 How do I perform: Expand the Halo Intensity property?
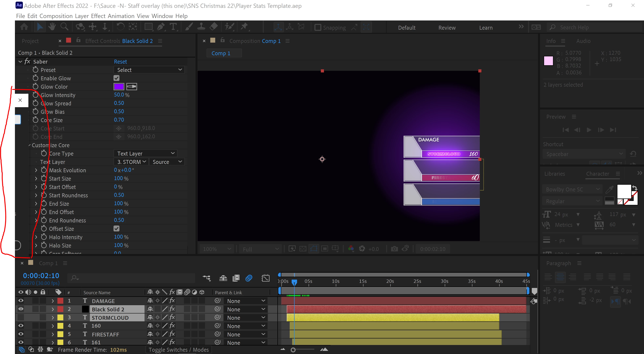click(x=36, y=237)
